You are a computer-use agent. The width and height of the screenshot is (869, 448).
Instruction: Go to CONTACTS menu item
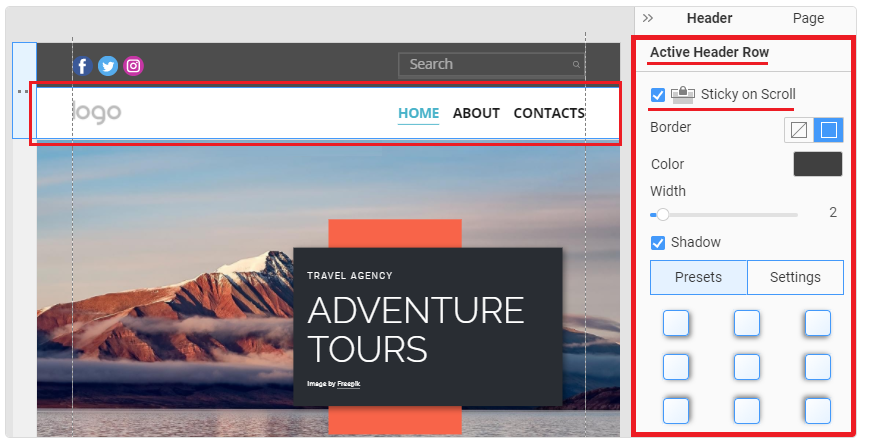pos(549,113)
